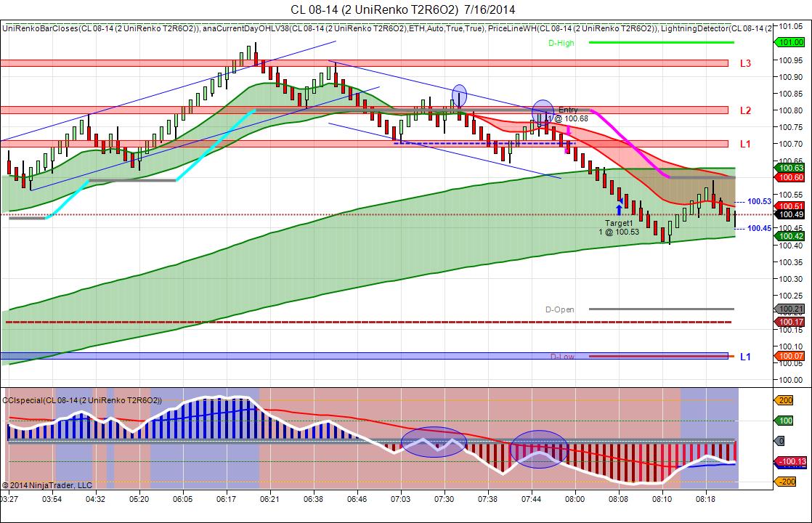Select the 100.00 price axis value

[x=791, y=380]
